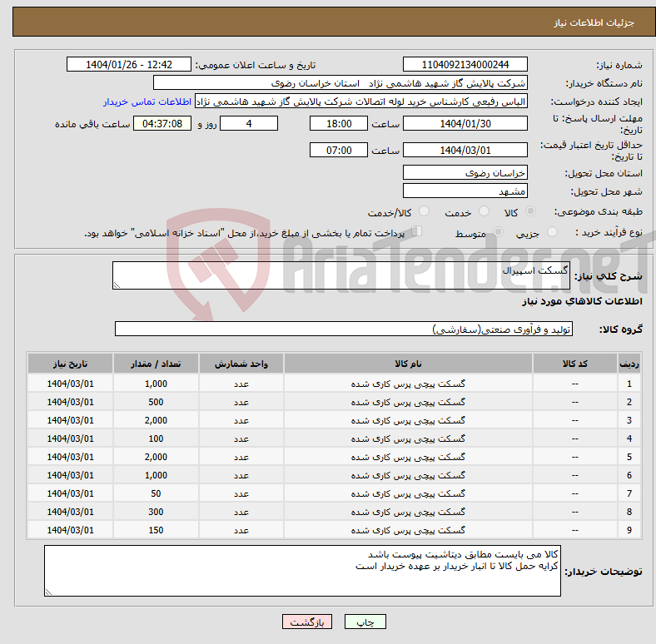Screen dimensions: 656x644
Task: Toggle the اسناد خزانه اسلامی payment checkbox
Action: click(417, 231)
